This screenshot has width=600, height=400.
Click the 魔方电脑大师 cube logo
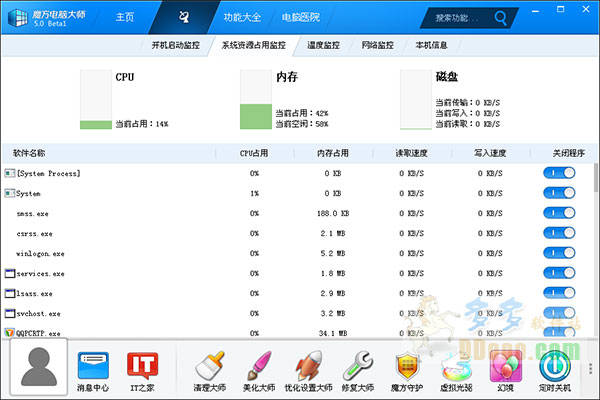18,17
